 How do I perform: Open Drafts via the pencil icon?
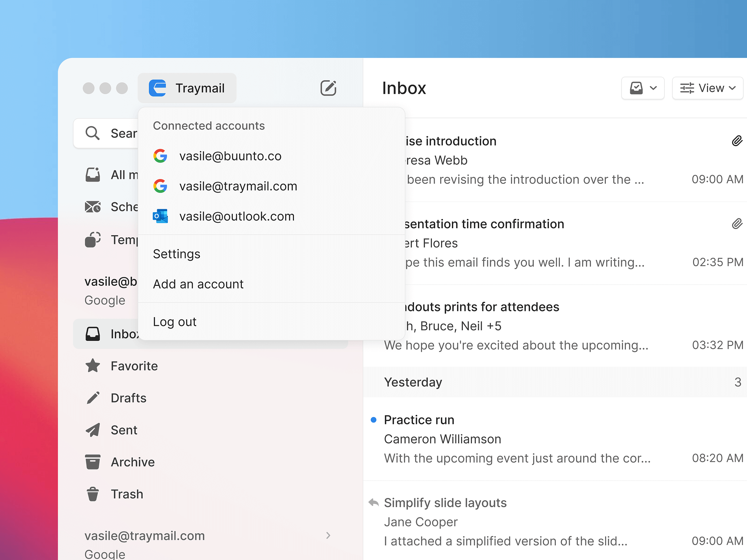pyautogui.click(x=93, y=398)
